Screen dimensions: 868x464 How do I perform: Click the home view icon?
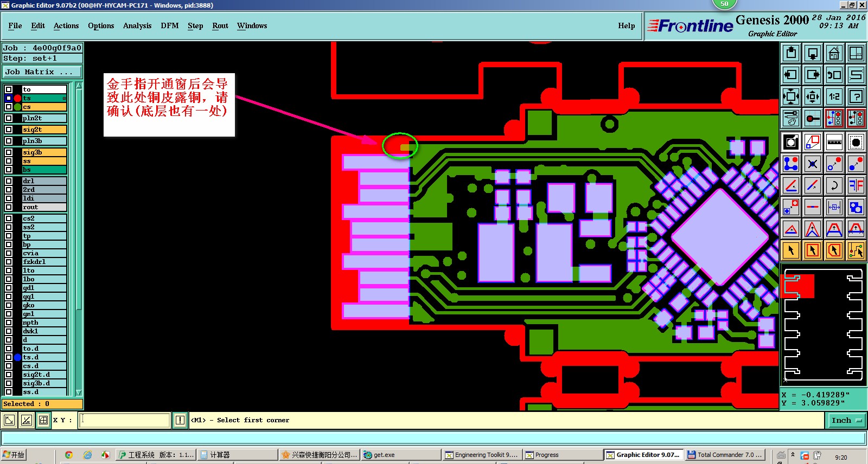[x=834, y=53]
